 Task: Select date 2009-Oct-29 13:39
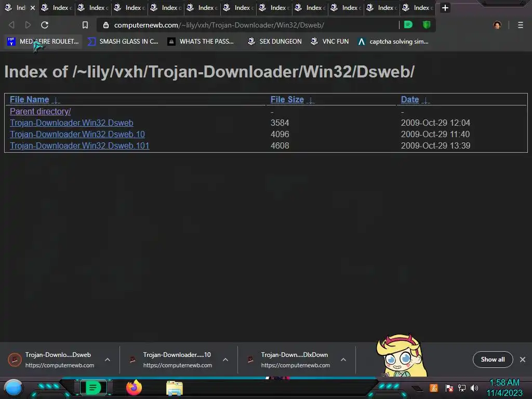coord(436,145)
